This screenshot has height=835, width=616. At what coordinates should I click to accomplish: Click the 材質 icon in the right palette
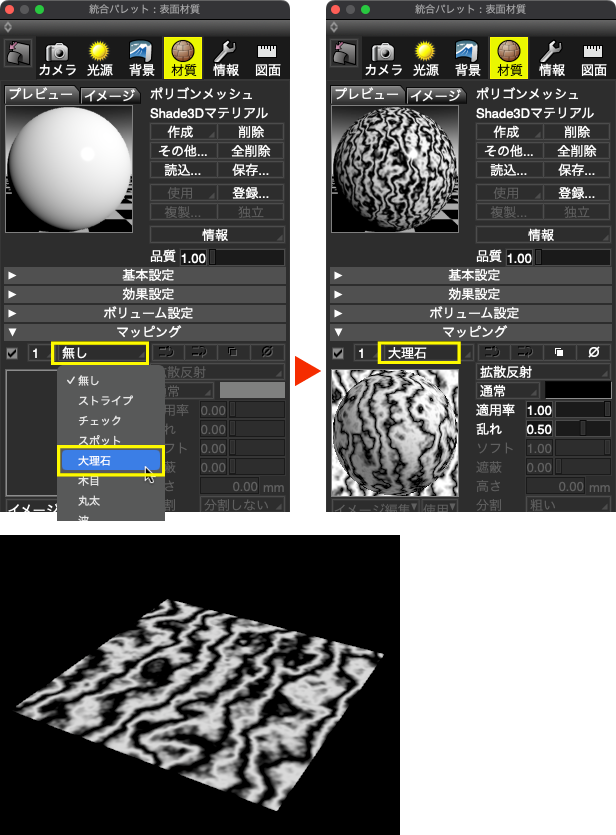pyautogui.click(x=508, y=58)
